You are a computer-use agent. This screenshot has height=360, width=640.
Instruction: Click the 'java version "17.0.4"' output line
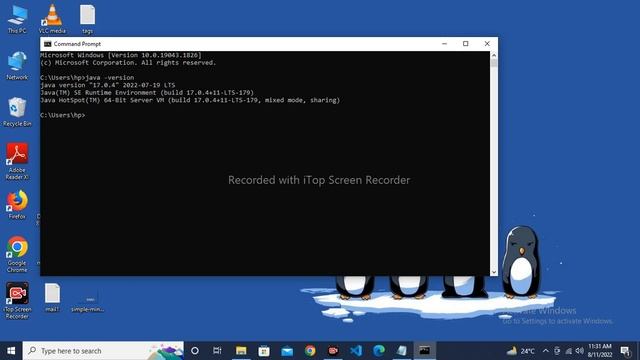(x=108, y=85)
